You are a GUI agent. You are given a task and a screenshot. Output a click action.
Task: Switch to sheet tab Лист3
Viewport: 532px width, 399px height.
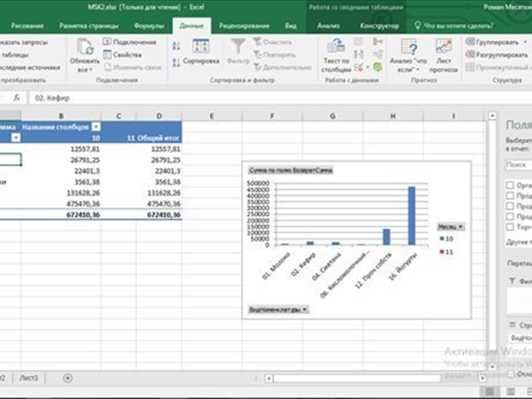click(29, 378)
